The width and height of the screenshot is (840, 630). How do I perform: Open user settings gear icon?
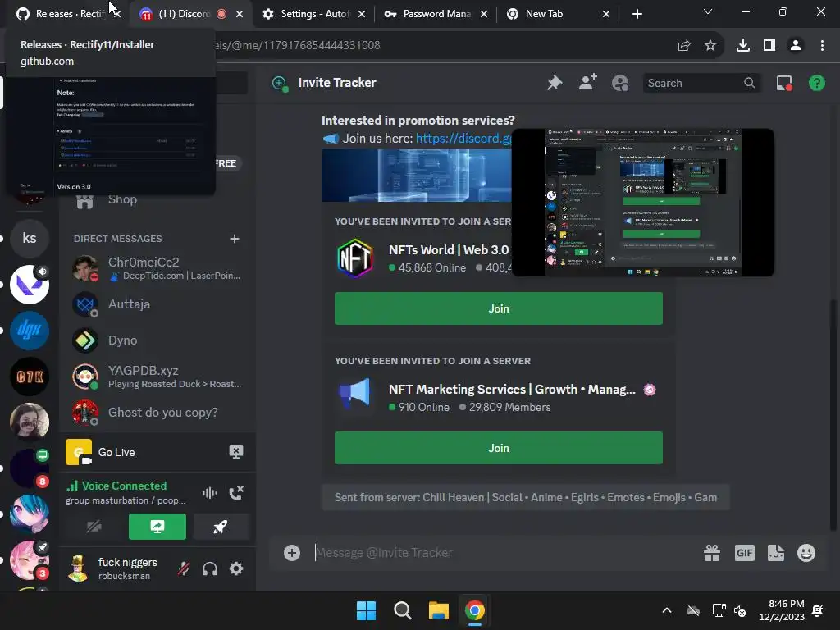[x=236, y=568]
